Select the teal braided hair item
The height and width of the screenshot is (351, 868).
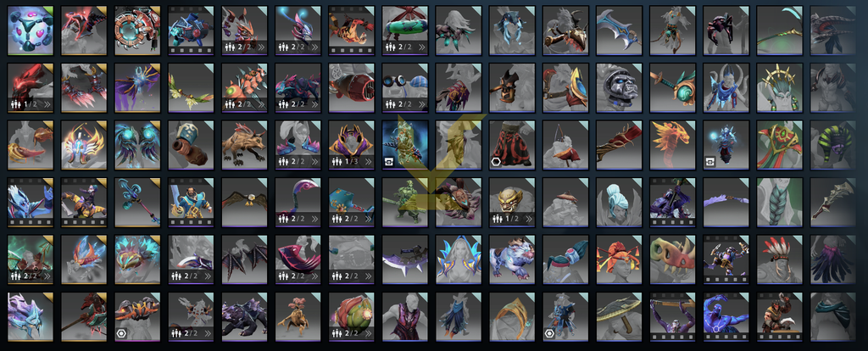[780, 202]
